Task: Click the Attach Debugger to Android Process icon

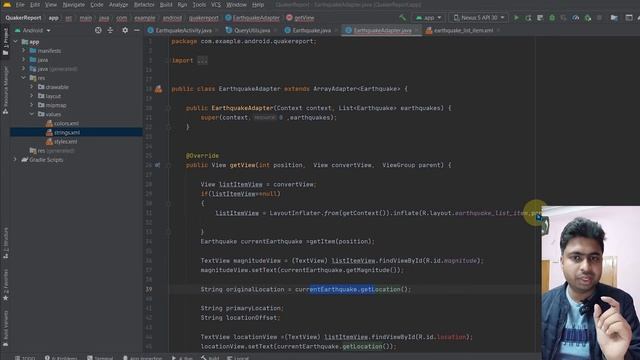Action: point(588,18)
